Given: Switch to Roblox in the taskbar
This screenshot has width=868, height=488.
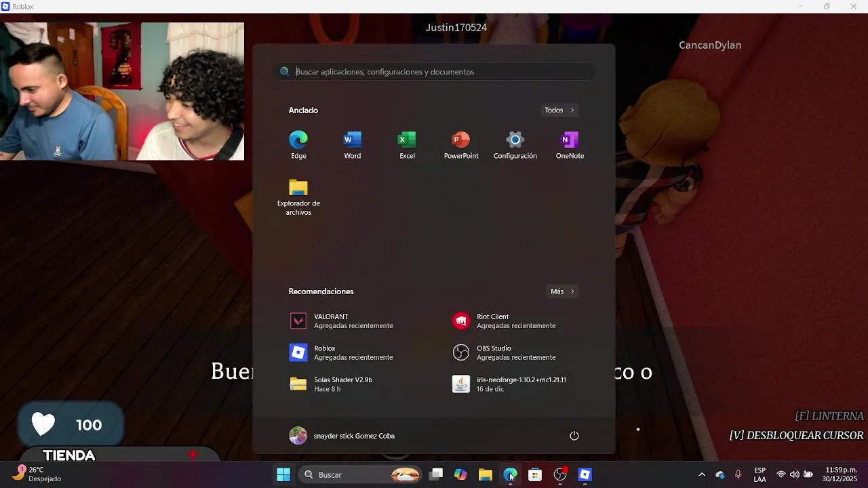Looking at the screenshot, I should (585, 474).
